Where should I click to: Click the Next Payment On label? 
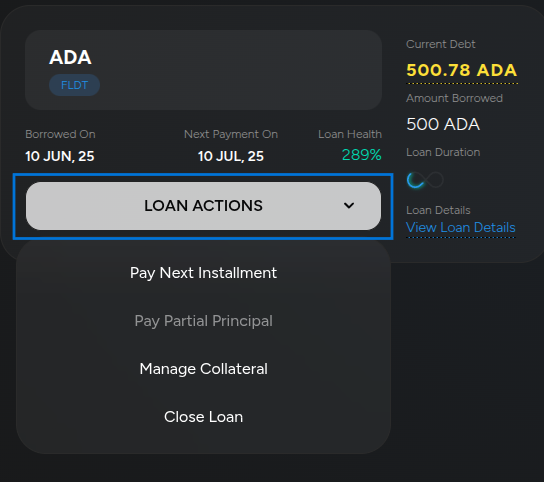point(231,134)
